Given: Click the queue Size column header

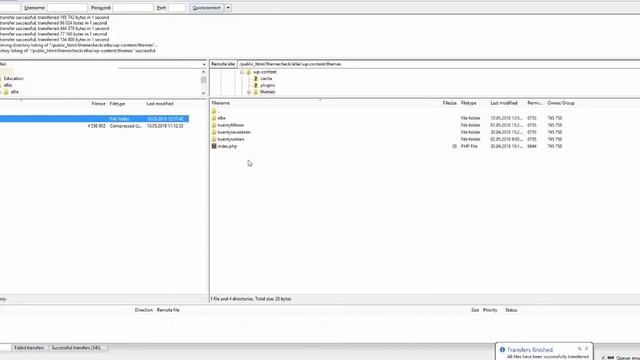Looking at the screenshot, I should click(x=475, y=310).
